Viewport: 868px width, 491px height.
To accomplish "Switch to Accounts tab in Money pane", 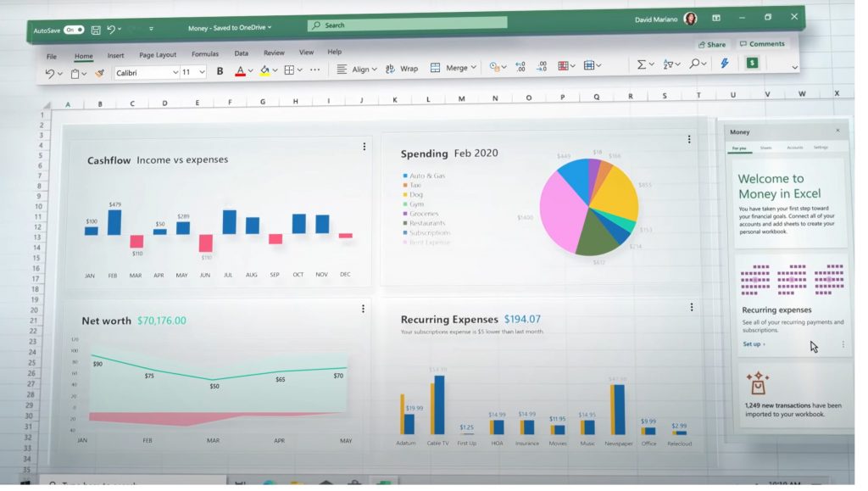I will tap(794, 148).
